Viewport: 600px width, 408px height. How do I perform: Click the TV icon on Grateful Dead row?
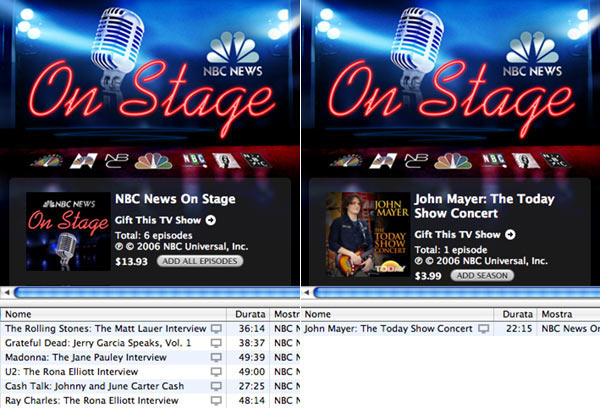pyautogui.click(x=216, y=343)
